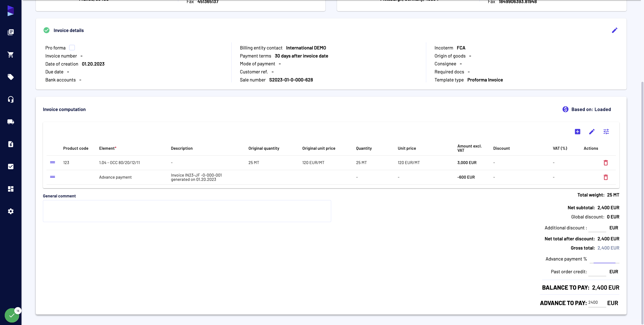Click the -600 EUR amount cell

point(466,177)
